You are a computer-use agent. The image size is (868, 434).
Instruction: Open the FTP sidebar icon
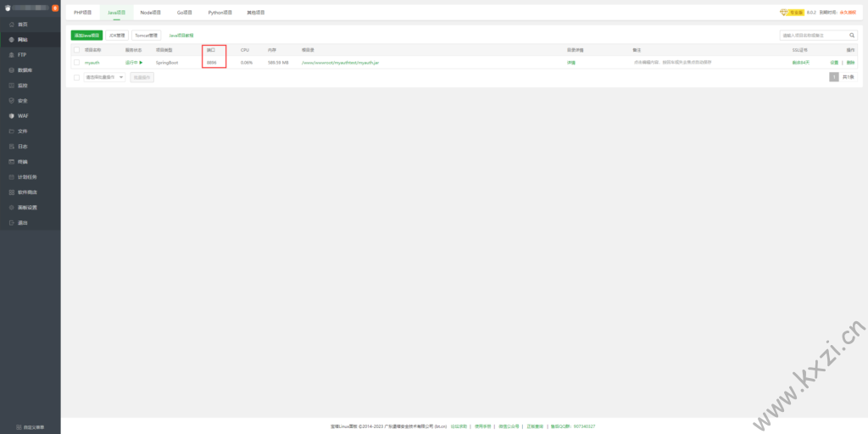(x=12, y=55)
